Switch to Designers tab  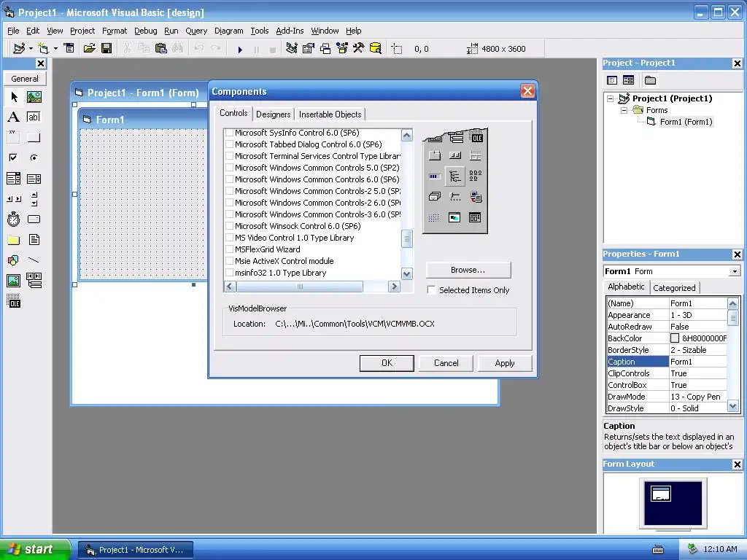click(x=273, y=114)
